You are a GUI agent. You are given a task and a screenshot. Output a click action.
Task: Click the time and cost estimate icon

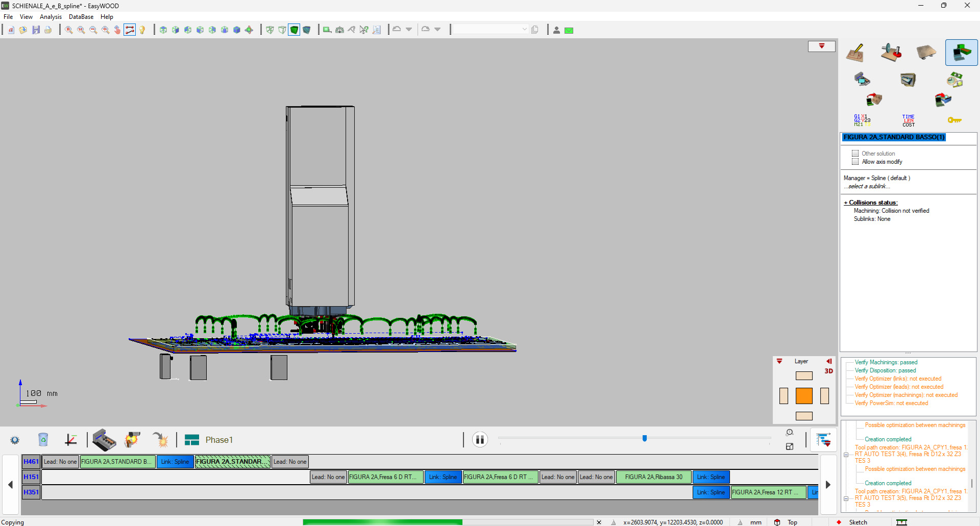955,80
